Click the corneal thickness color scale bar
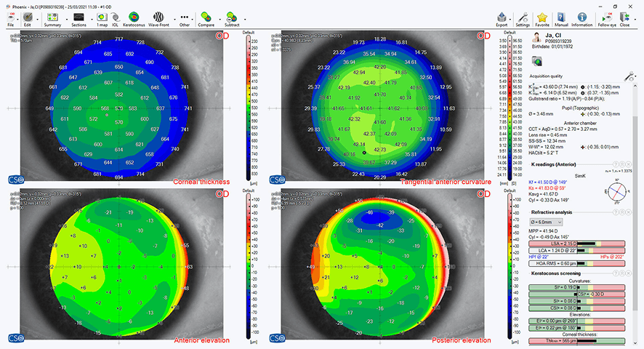Screen dimensions: 644x349 (x=249, y=109)
